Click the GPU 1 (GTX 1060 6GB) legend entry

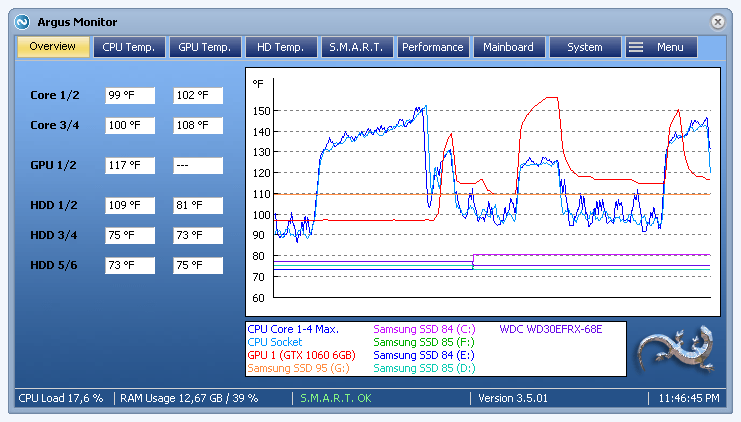pyautogui.click(x=301, y=355)
